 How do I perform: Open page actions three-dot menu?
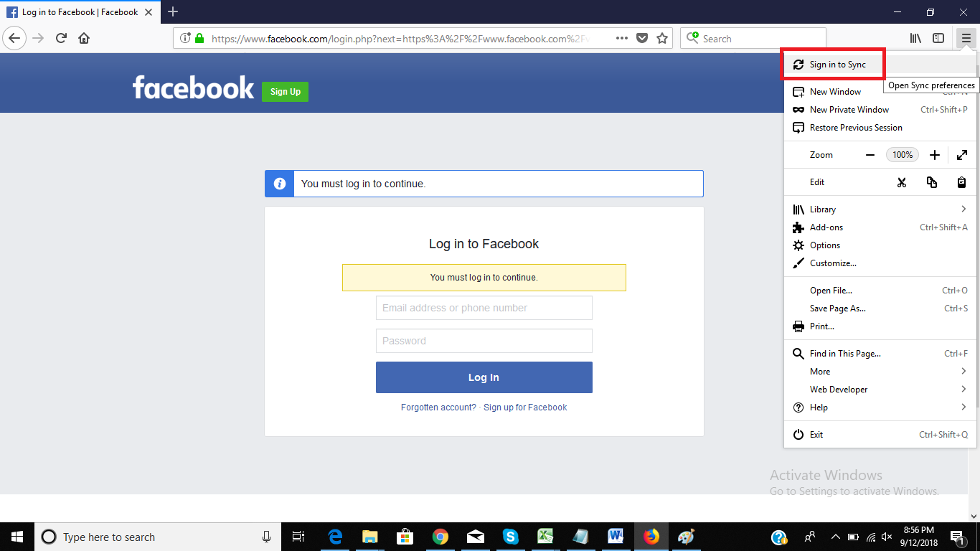click(621, 38)
